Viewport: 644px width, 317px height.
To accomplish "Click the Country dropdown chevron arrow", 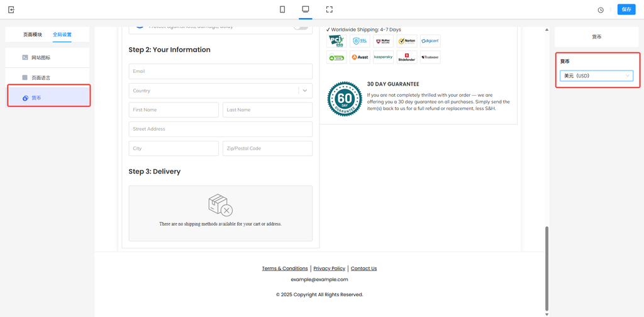I will pos(305,91).
